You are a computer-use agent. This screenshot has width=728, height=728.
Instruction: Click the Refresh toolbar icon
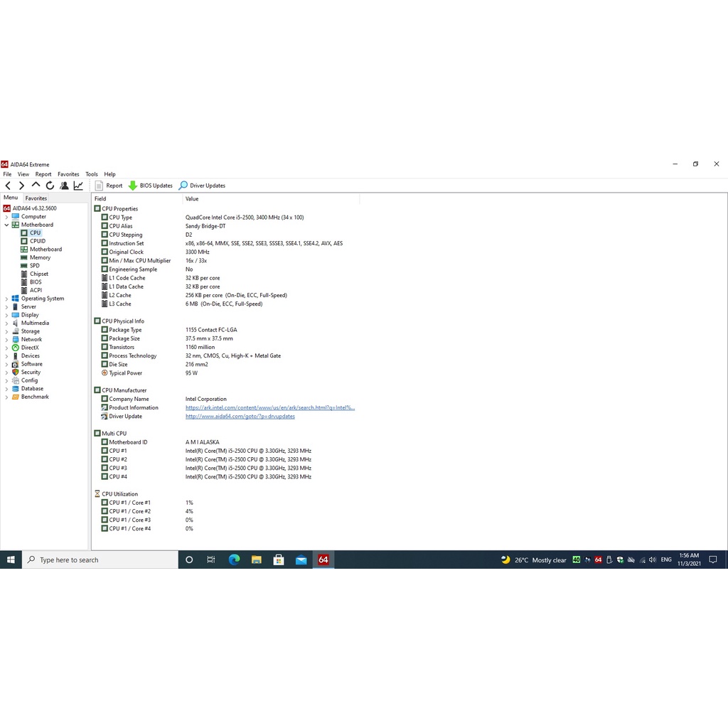point(50,186)
